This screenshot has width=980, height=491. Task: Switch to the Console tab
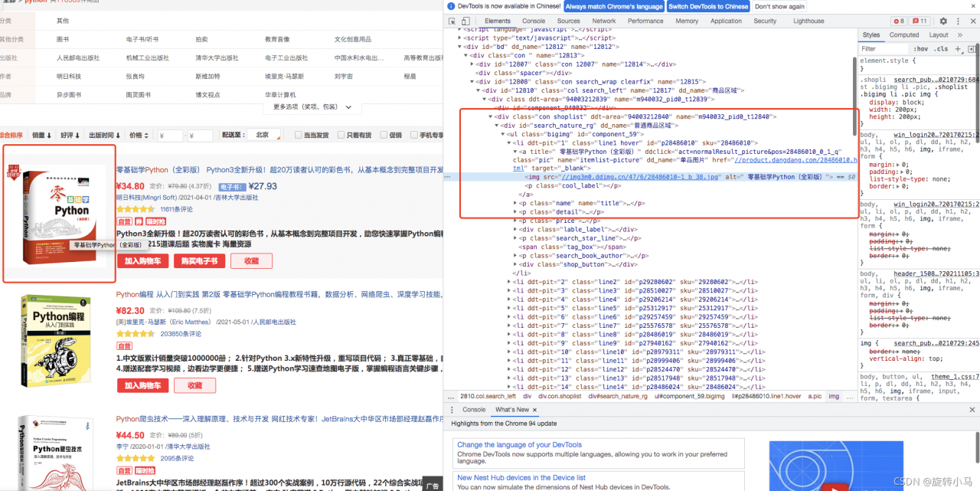534,21
